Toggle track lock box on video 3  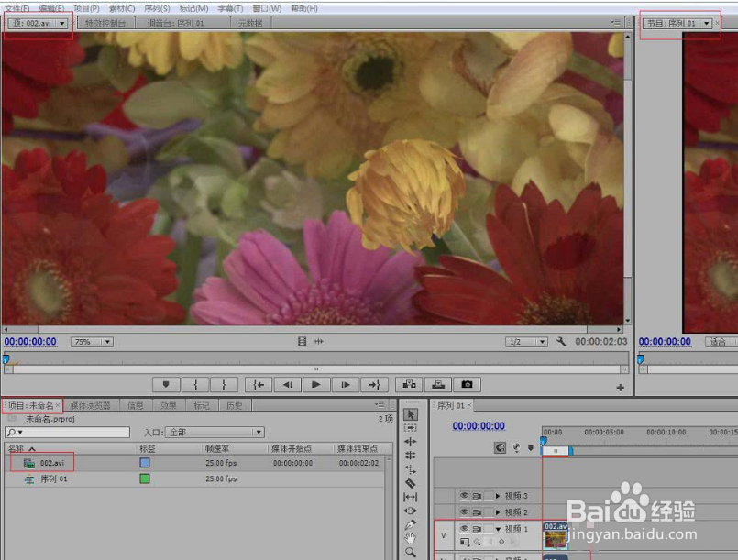tap(489, 496)
